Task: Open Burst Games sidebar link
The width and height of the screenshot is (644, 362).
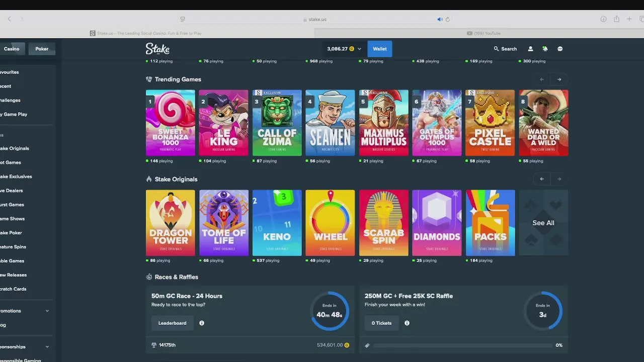Action: click(x=12, y=205)
